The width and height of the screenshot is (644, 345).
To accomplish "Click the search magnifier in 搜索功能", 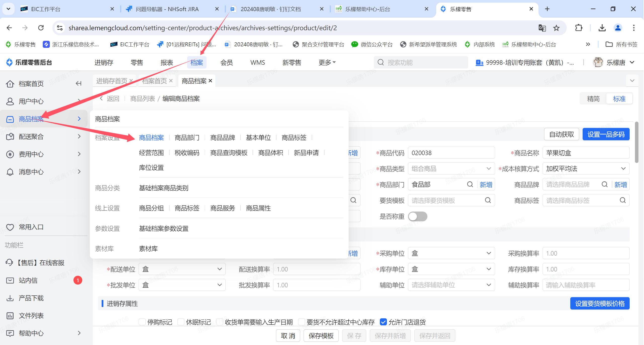I will point(381,62).
